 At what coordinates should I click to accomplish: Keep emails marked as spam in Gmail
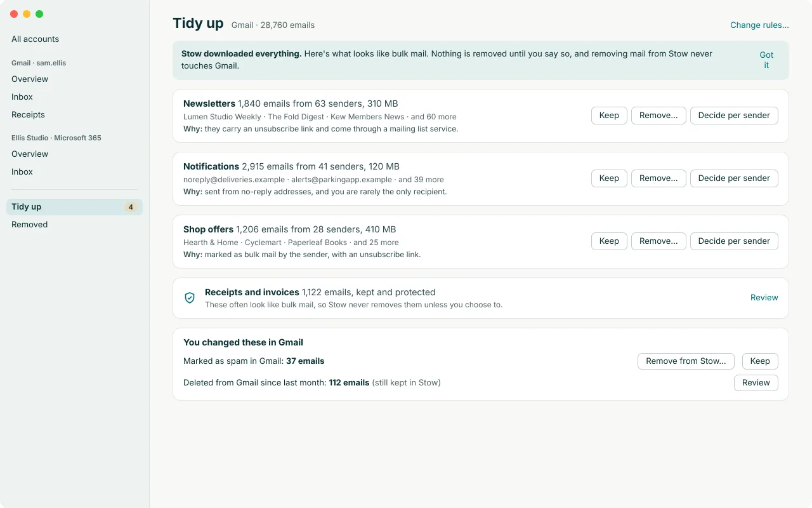coord(760,361)
